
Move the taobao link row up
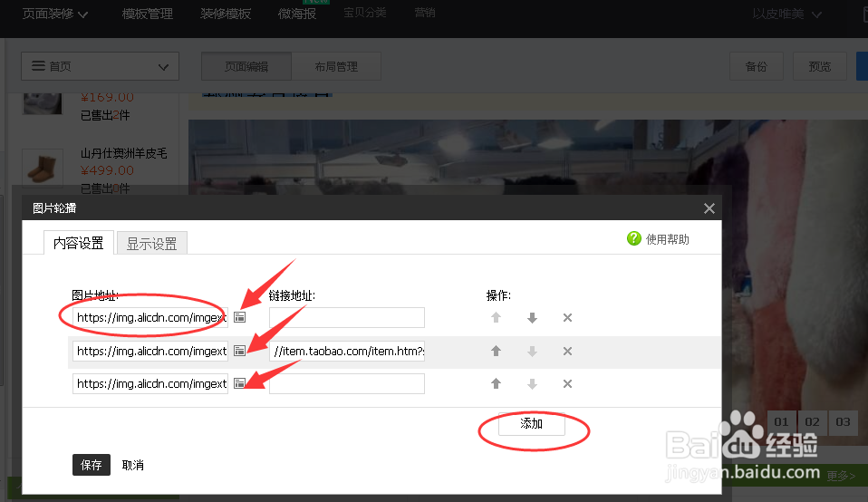(x=496, y=351)
